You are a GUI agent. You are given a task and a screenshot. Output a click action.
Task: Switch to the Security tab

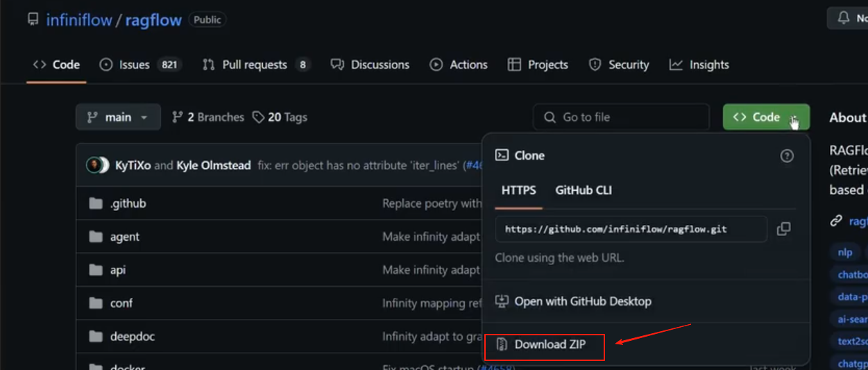point(619,65)
